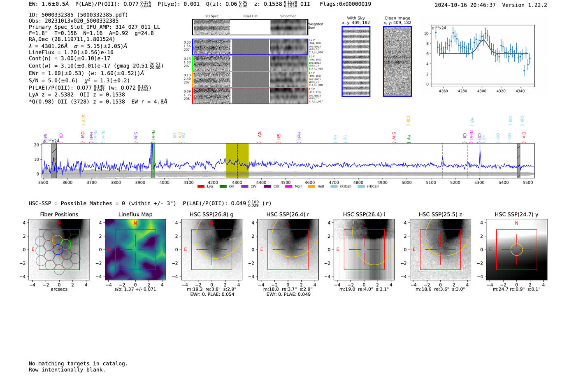Click the gray hatched band near 3550 Å
This screenshot has height=392, width=576.
click(x=54, y=161)
